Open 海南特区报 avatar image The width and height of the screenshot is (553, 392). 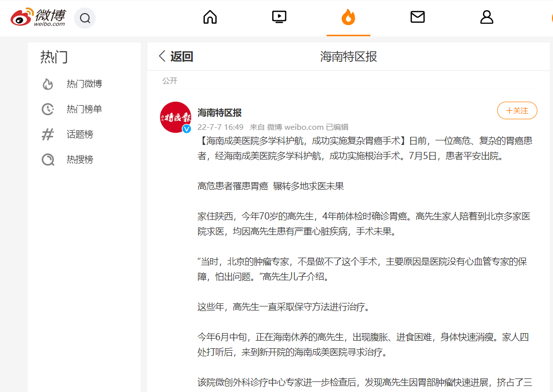coord(176,117)
